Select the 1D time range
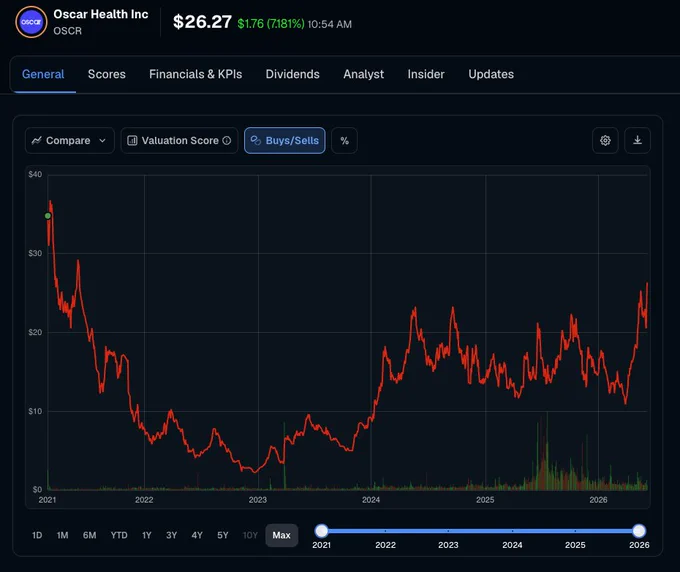 tap(37, 535)
